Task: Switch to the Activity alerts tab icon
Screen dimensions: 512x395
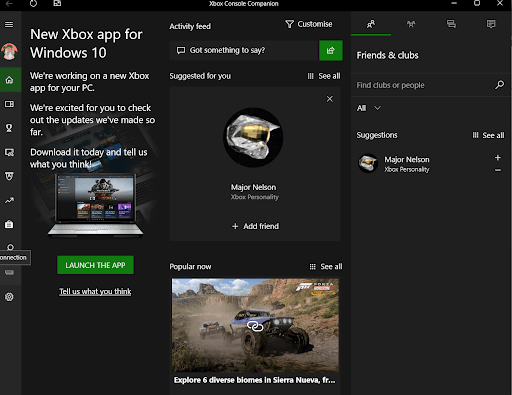Action: click(491, 24)
